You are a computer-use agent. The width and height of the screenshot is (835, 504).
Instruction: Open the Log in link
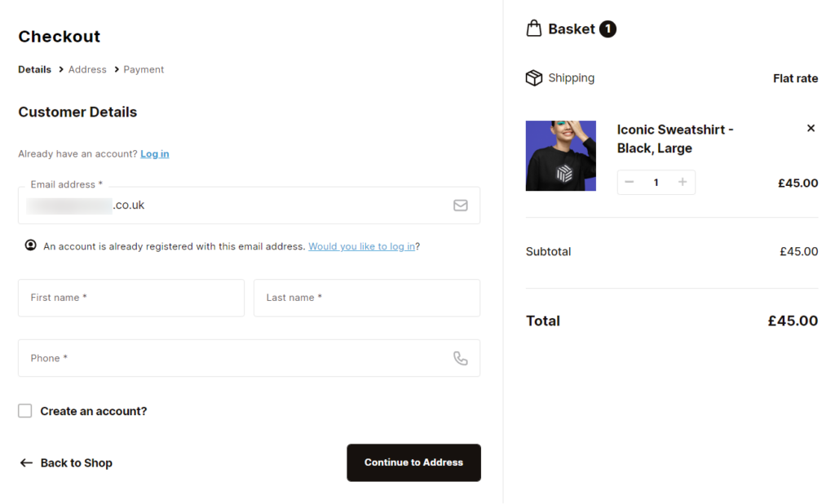pos(154,153)
